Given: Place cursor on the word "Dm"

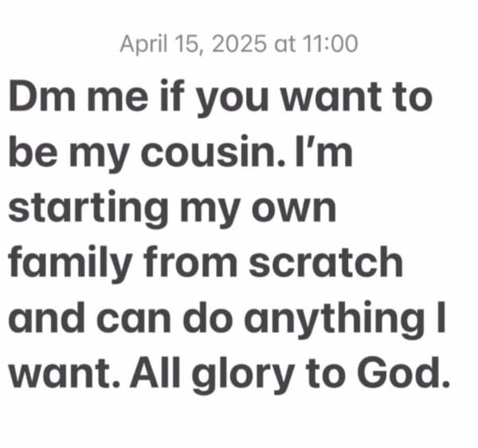Looking at the screenshot, I should [x=37, y=97].
